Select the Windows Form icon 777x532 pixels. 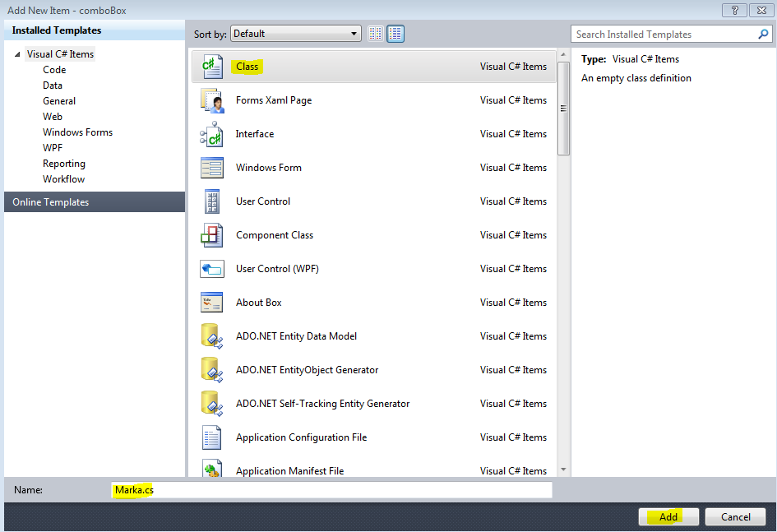coord(212,168)
